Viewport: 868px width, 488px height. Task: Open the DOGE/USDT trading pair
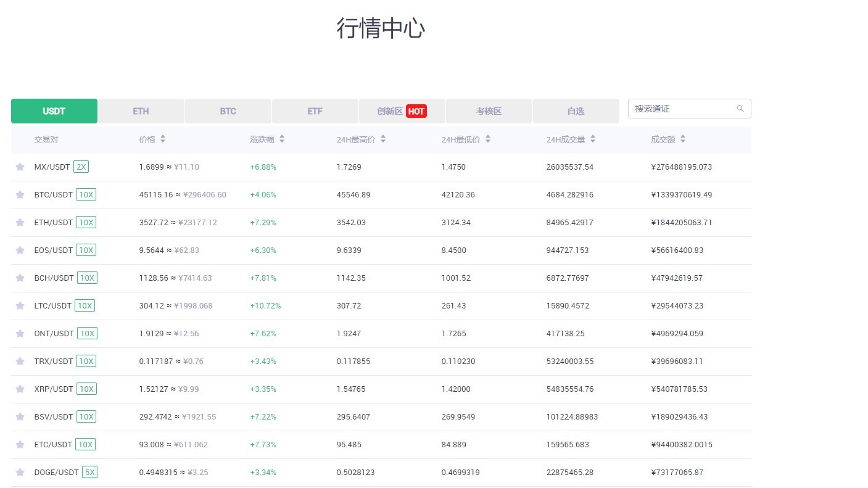pos(57,472)
